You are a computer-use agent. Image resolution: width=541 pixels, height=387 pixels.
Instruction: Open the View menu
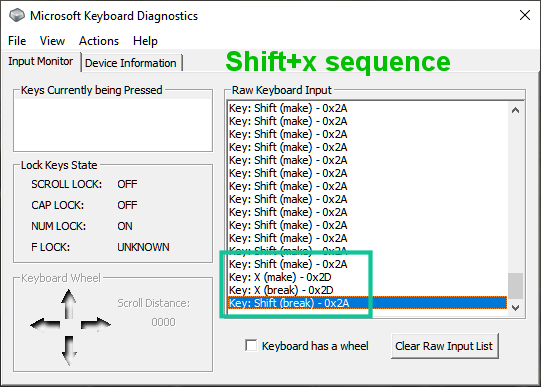pos(52,41)
